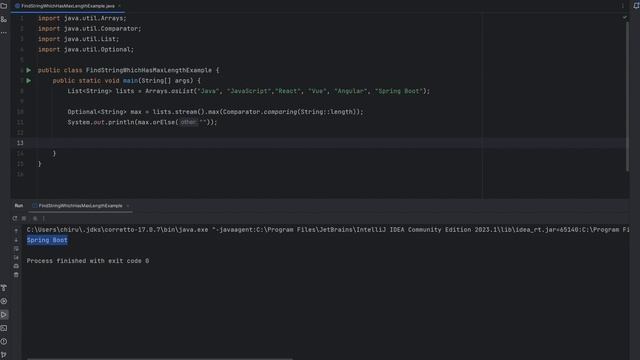Screen dimensions: 640x360
Task: Click the java.exe command line in console
Action: (x=328, y=230)
